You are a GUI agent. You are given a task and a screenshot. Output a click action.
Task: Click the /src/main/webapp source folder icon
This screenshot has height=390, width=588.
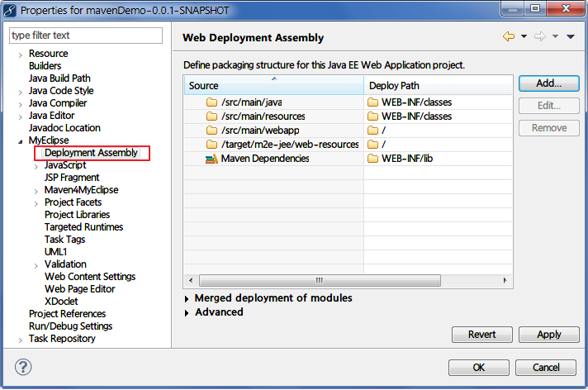coord(212,131)
